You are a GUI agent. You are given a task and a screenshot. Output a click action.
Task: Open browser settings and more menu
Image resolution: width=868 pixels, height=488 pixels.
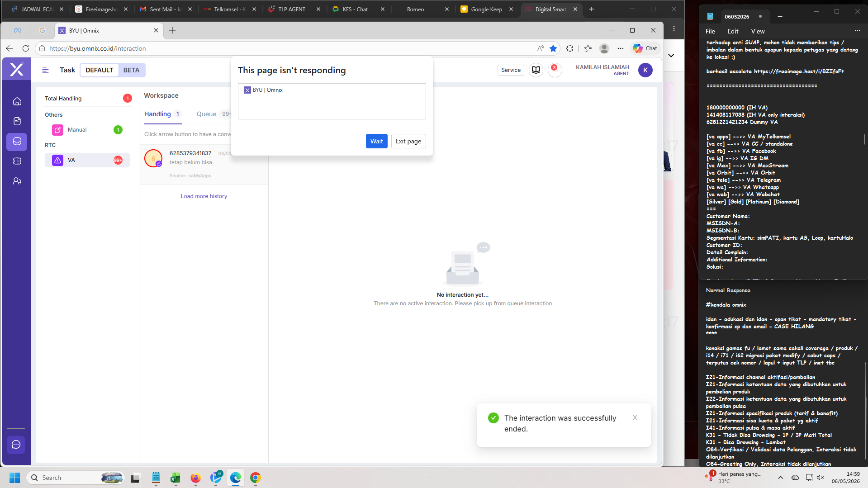(x=621, y=48)
